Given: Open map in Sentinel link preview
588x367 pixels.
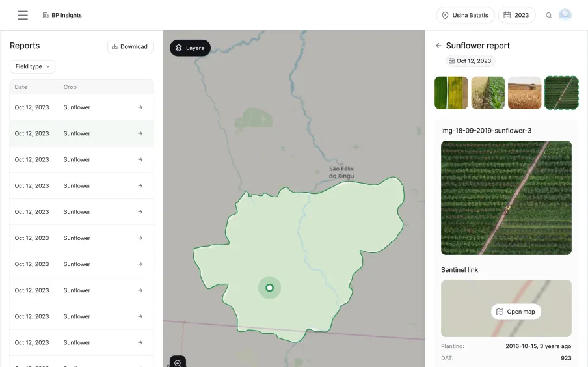Looking at the screenshot, I should [516, 312].
